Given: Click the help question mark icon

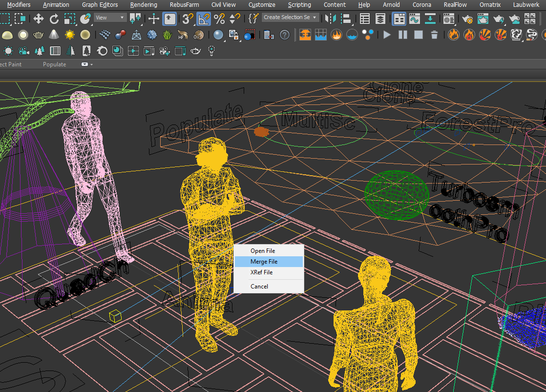Looking at the screenshot, I should 285,35.
